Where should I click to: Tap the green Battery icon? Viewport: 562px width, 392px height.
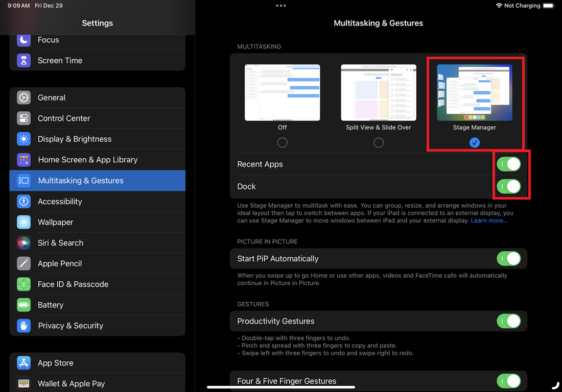[24, 305]
